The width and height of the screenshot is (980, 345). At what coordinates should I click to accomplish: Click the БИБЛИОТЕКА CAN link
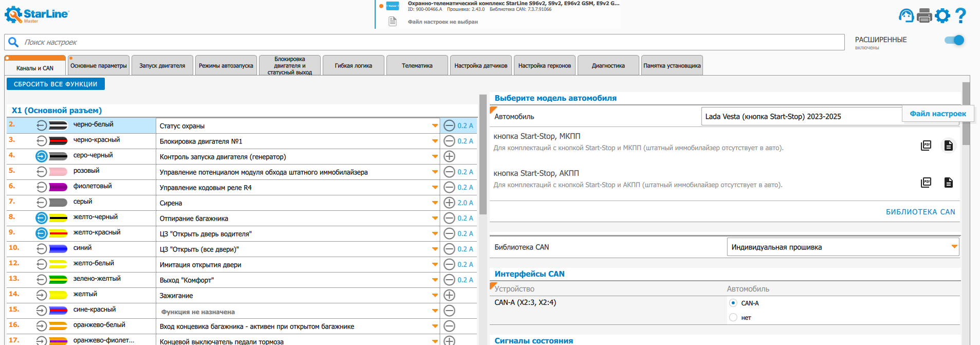coord(920,212)
